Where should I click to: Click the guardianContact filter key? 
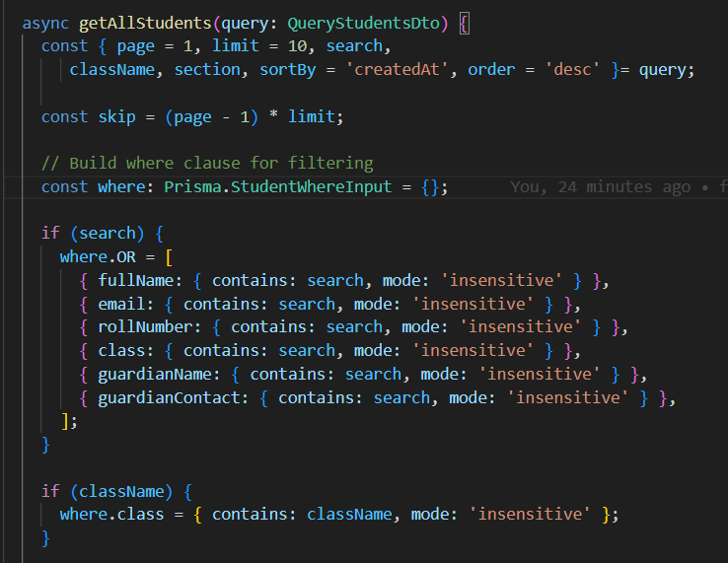[169, 397]
